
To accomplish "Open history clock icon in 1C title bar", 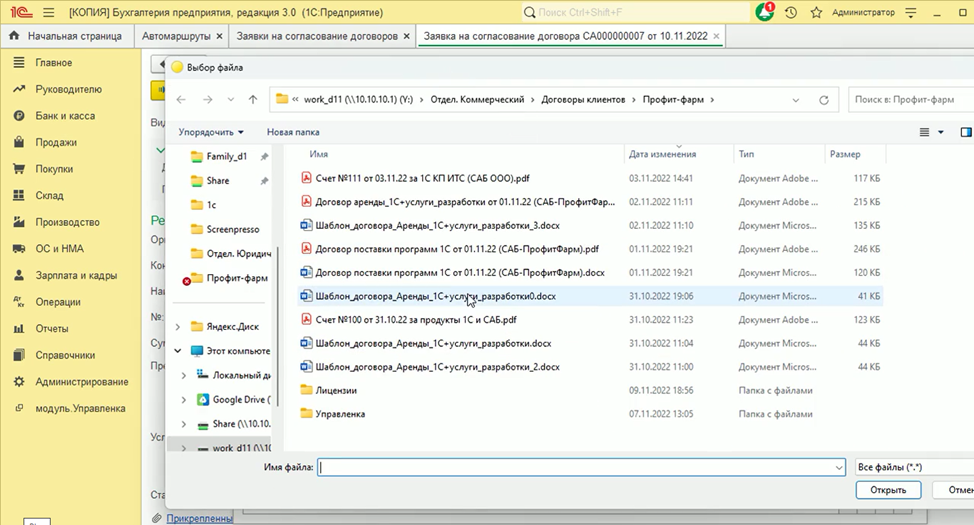I will (x=791, y=12).
